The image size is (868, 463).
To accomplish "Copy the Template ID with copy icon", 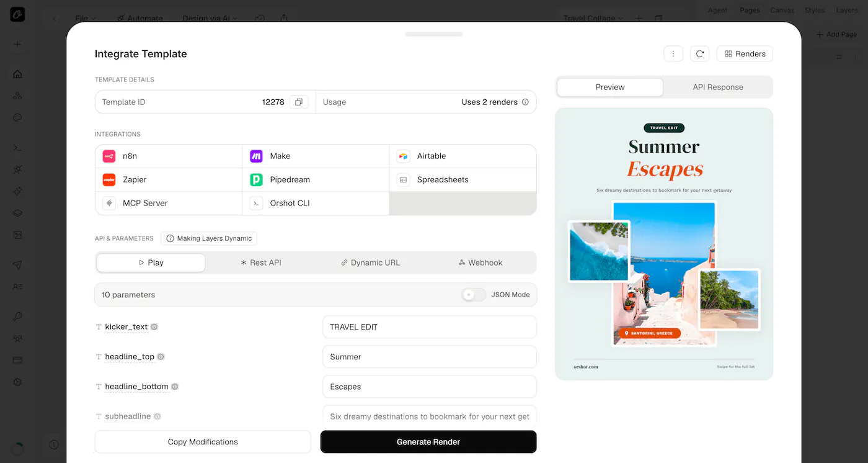I will 298,102.
